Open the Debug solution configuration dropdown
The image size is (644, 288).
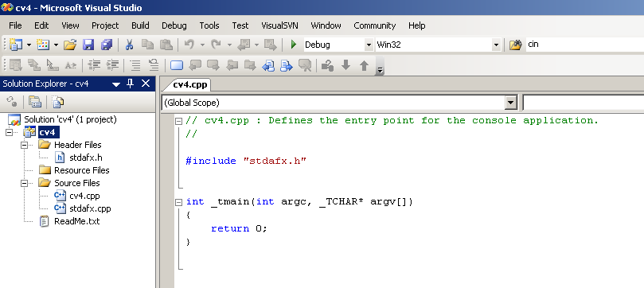(369, 45)
